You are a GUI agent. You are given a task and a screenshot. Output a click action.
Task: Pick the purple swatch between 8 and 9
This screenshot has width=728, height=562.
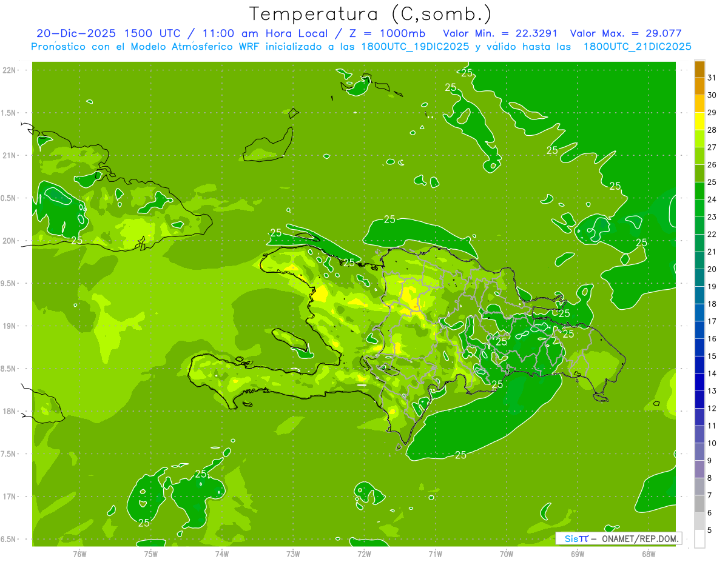(x=699, y=469)
